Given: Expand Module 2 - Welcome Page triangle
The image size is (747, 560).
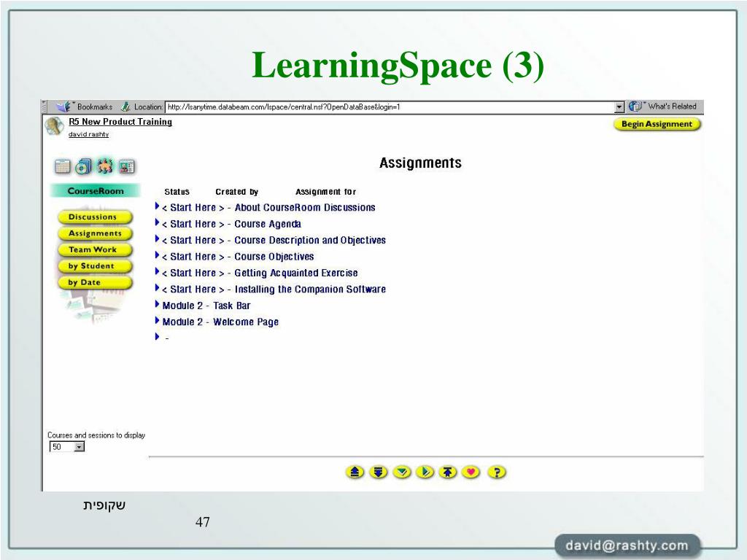Looking at the screenshot, I should pyautogui.click(x=158, y=321).
